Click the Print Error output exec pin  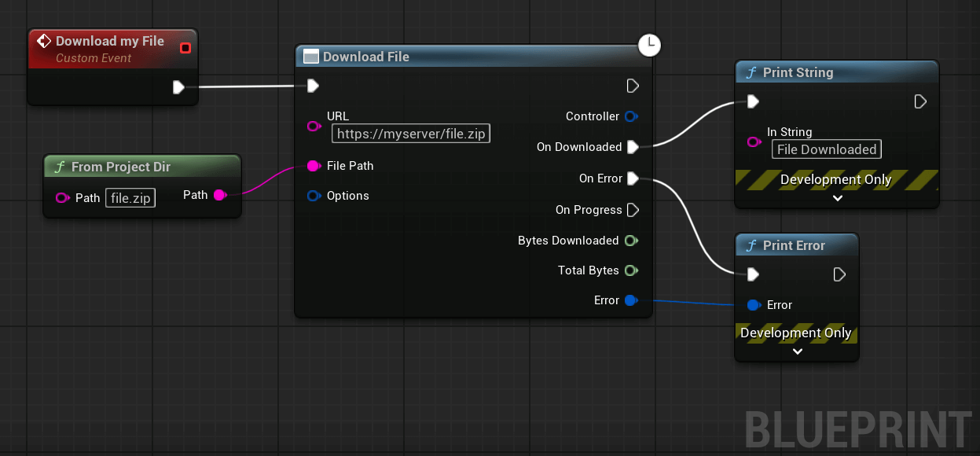coord(839,274)
